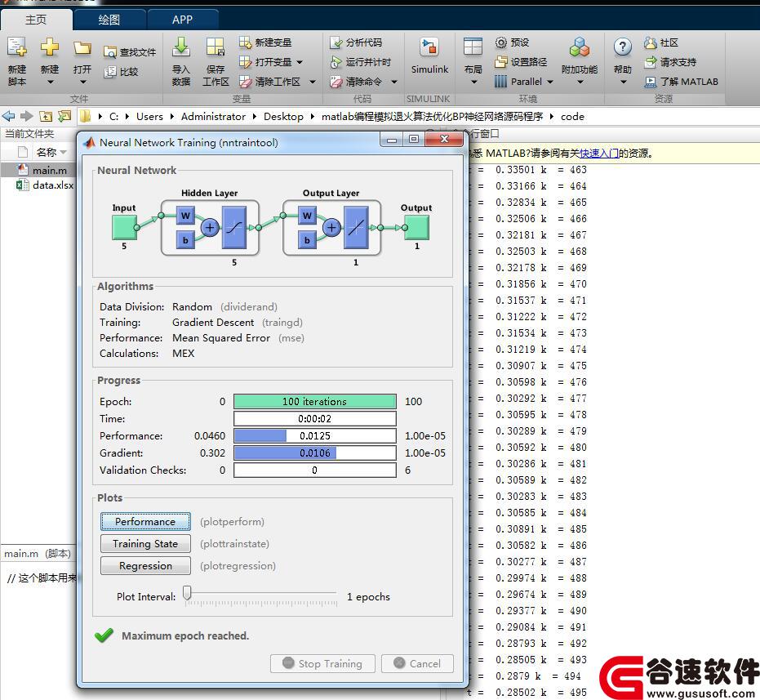The height and width of the screenshot is (700, 760).
Task: Click the Plot Interval slider handle
Action: click(x=187, y=593)
